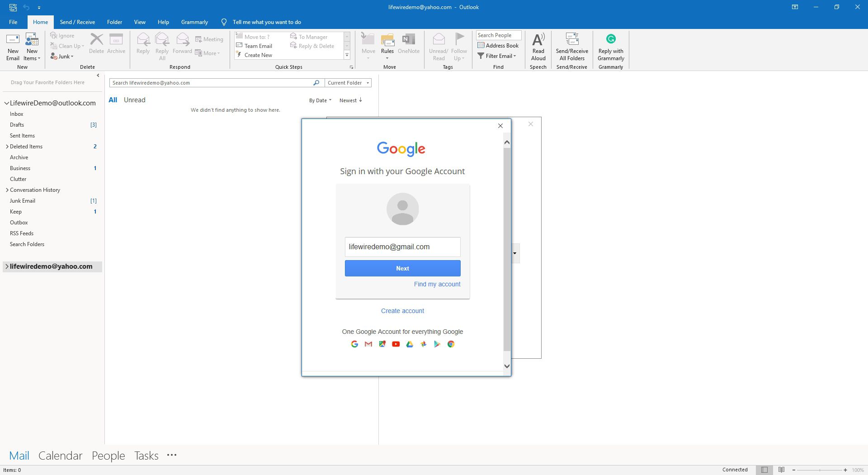Open the Quick Steps dialog launcher

351,67
